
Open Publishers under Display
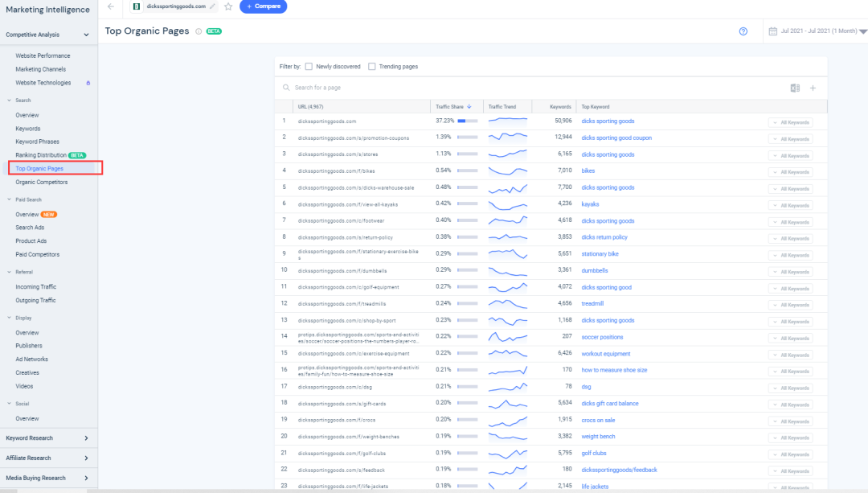[x=29, y=346]
